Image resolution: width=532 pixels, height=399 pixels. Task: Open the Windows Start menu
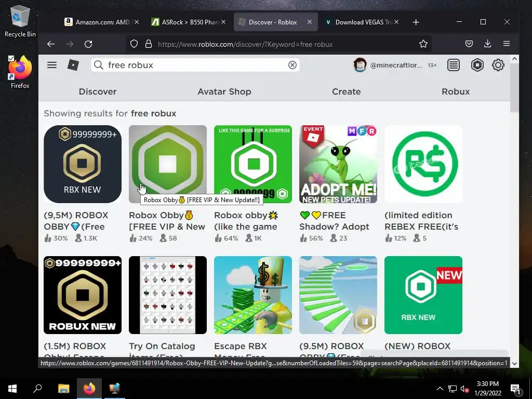[12, 389]
